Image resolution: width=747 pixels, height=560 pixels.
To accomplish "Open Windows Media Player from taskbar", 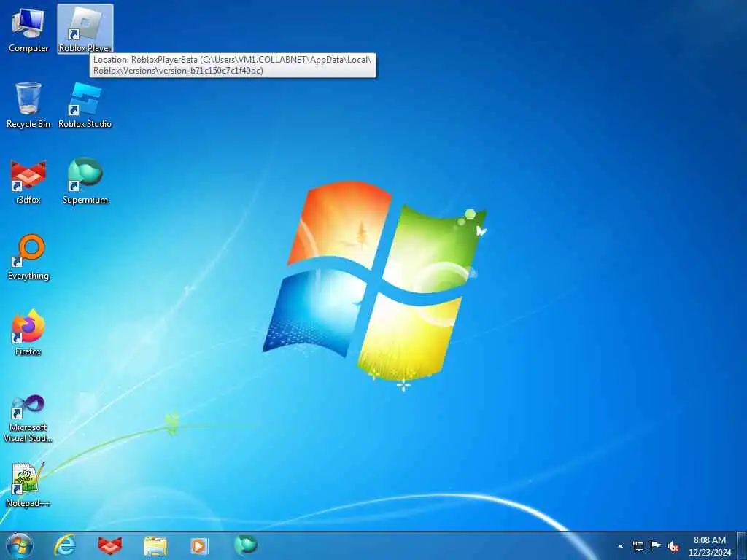I will point(199,545).
